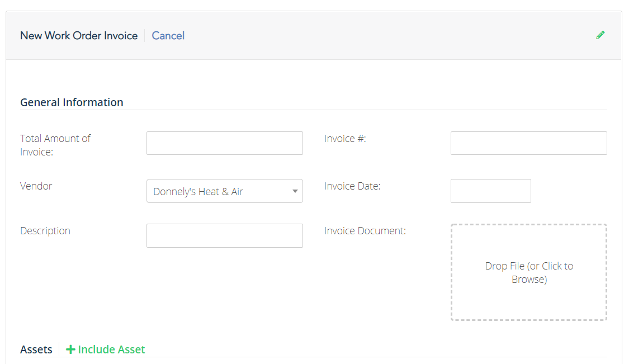Screen dimensions: 624x364
Task: Click the Invoice Date text box
Action: click(490, 191)
